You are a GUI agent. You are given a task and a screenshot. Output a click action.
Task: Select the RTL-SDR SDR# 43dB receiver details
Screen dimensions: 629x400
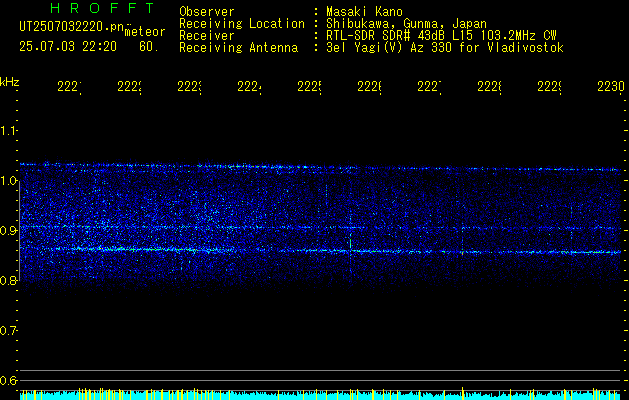(x=442, y=36)
